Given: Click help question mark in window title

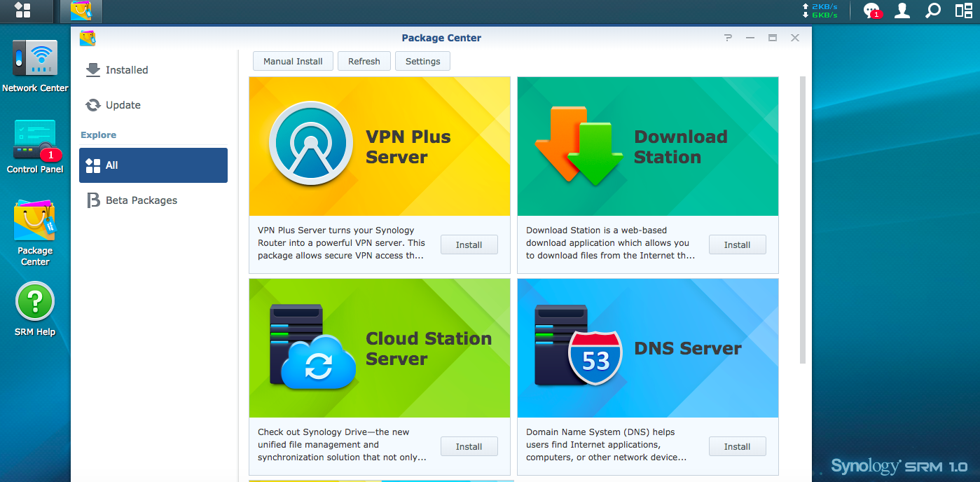Looking at the screenshot, I should tap(729, 38).
